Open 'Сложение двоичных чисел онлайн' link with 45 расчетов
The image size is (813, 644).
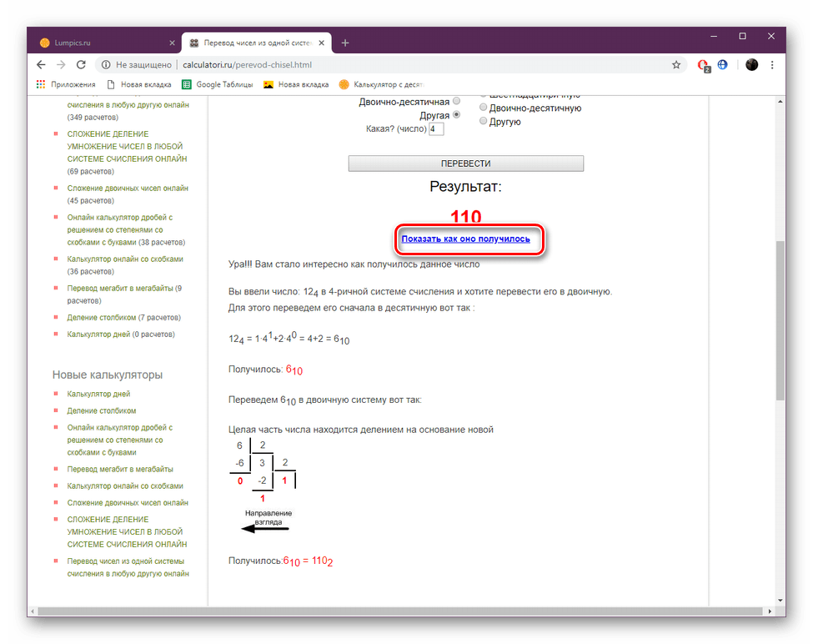(x=128, y=189)
